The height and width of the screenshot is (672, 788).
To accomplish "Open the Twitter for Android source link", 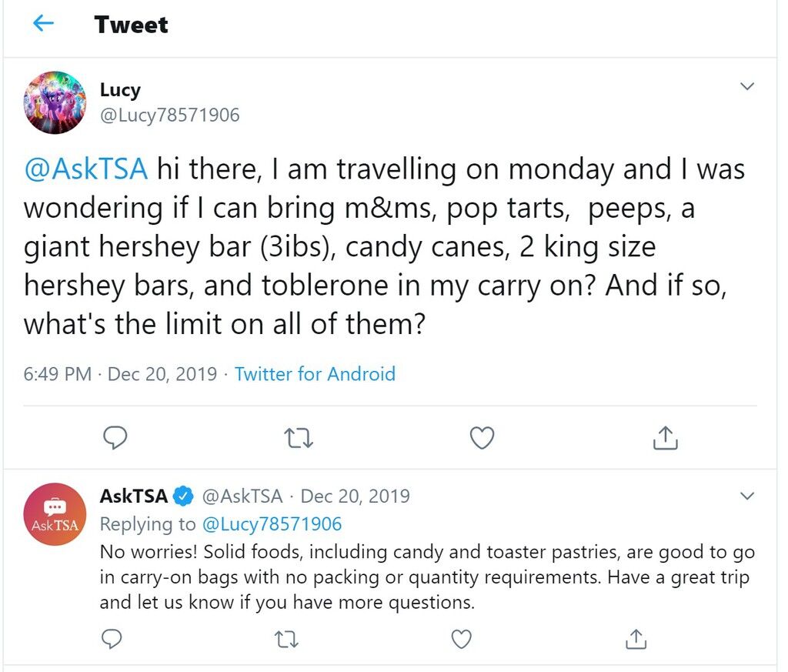I will pyautogui.click(x=315, y=374).
